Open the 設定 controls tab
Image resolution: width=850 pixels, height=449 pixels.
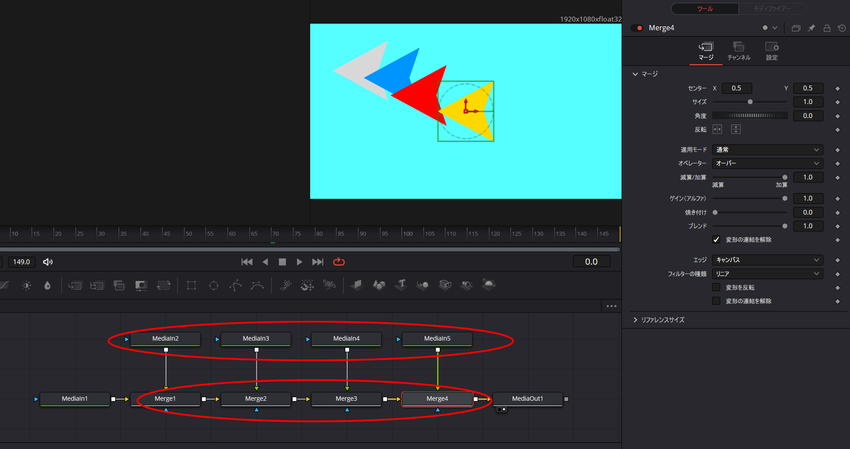click(x=772, y=52)
